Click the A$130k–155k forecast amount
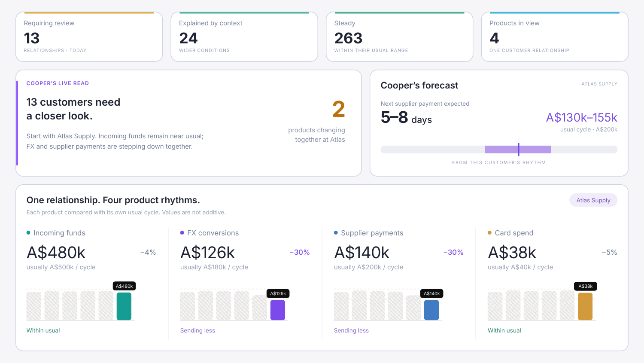Screen dimensions: 644x363 [x=582, y=117]
